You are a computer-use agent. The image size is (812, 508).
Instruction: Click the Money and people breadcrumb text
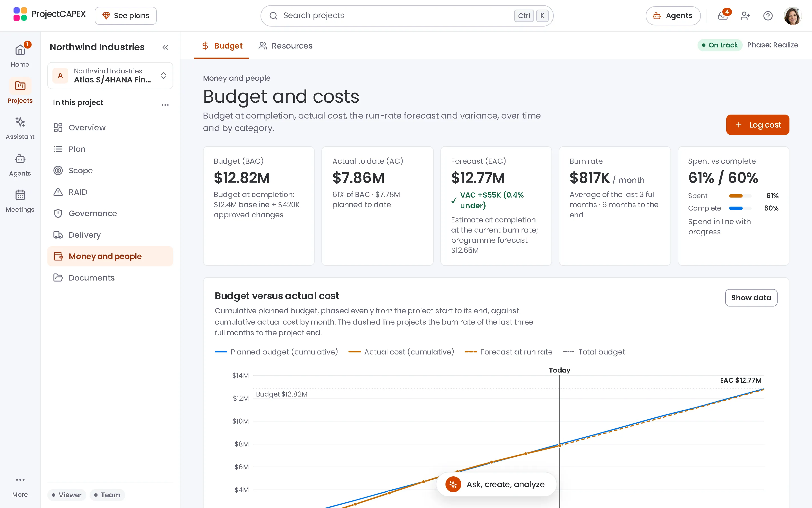(237, 78)
